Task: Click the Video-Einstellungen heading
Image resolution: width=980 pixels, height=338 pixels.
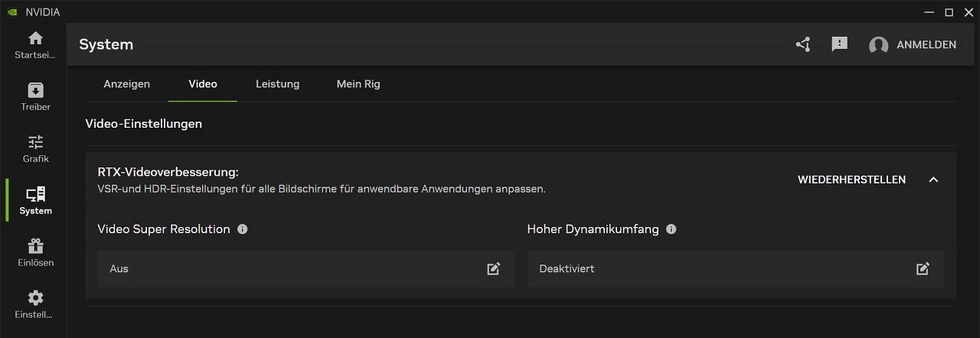Action: point(144,123)
